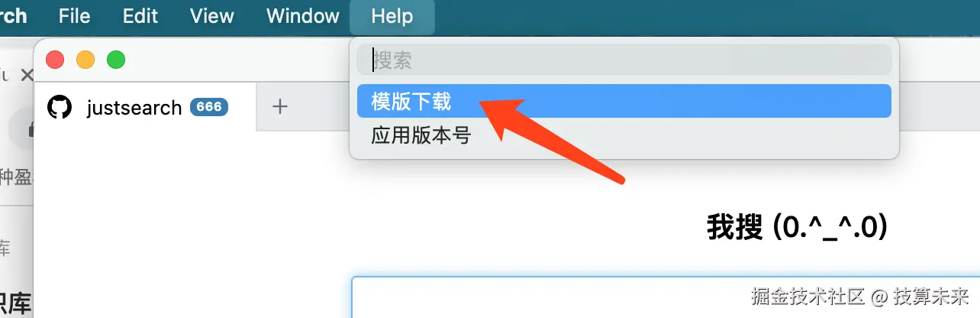The height and width of the screenshot is (318, 980).
Task: Open the View menu
Action: 212,16
